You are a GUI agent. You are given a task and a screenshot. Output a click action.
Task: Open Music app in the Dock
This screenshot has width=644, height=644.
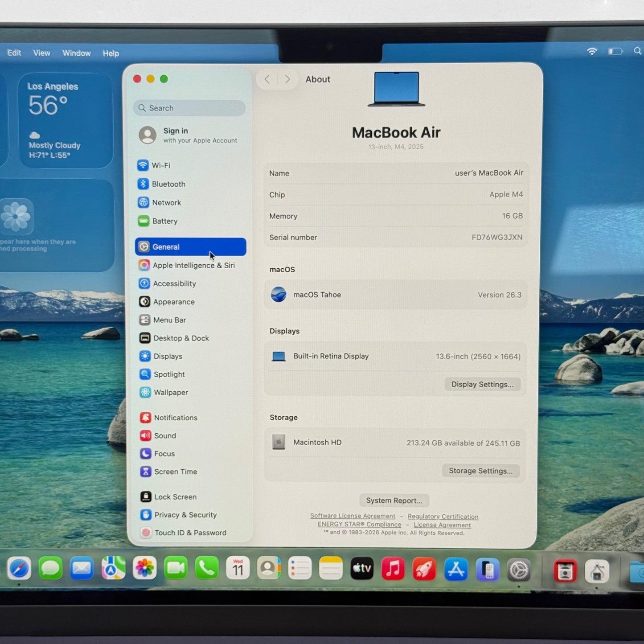point(393,569)
